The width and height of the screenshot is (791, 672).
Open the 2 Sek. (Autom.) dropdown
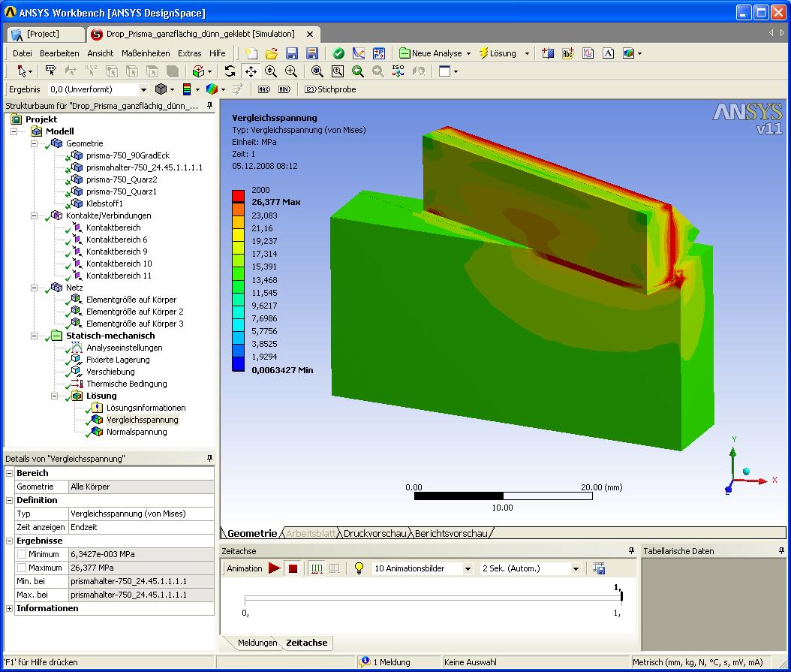coord(576,569)
